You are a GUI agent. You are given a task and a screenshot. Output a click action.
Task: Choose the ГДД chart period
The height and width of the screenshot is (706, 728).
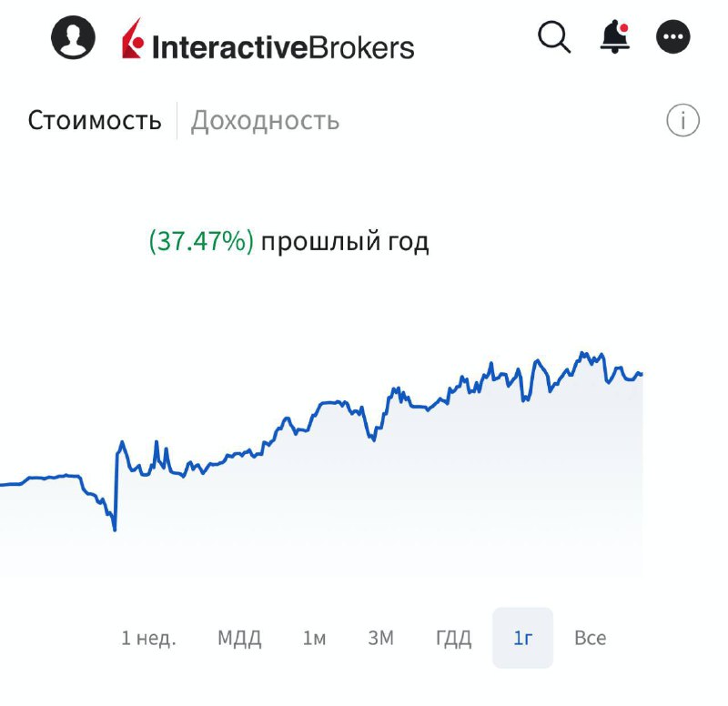[453, 639]
